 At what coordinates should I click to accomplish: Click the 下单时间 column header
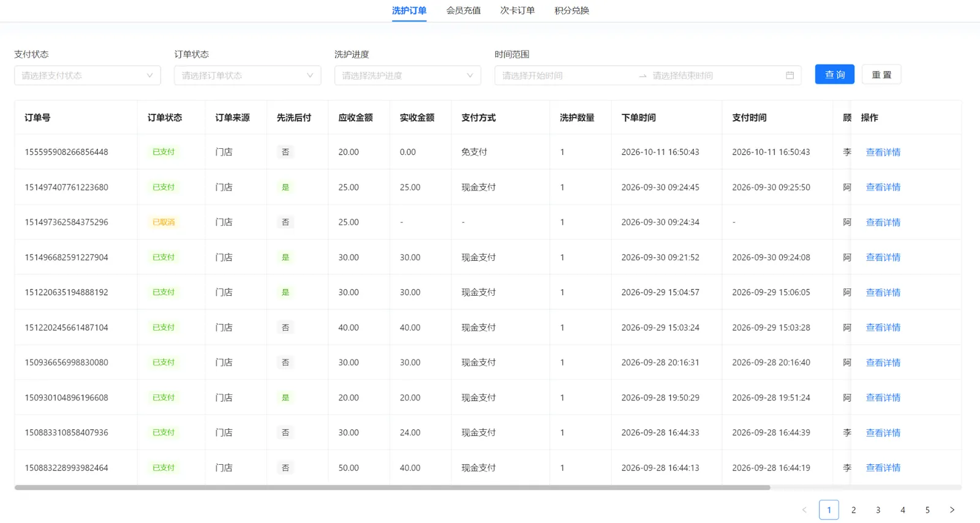tap(638, 118)
